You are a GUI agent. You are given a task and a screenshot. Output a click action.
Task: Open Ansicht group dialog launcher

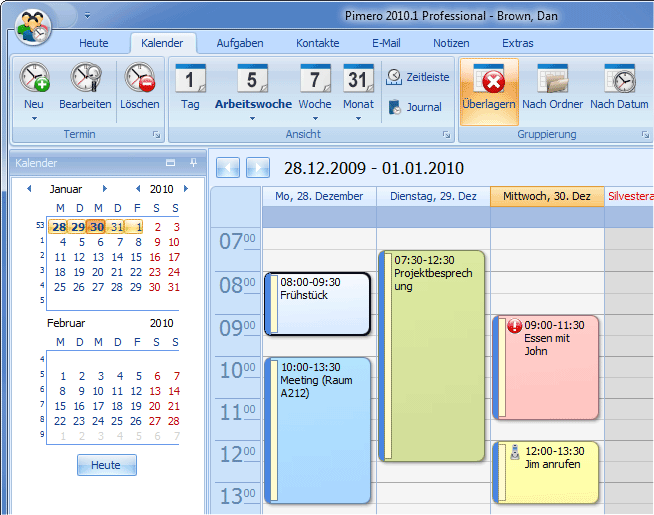tap(446, 135)
